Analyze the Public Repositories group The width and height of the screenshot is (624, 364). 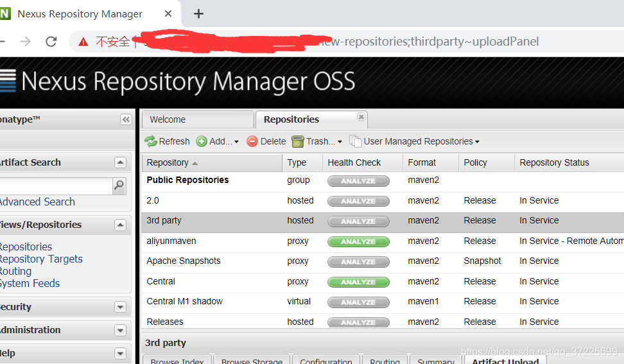(x=358, y=181)
